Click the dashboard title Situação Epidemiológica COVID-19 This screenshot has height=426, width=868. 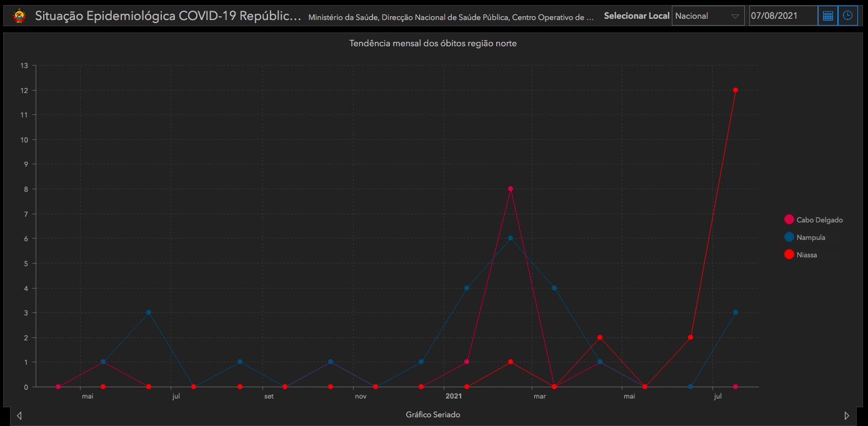tap(168, 16)
